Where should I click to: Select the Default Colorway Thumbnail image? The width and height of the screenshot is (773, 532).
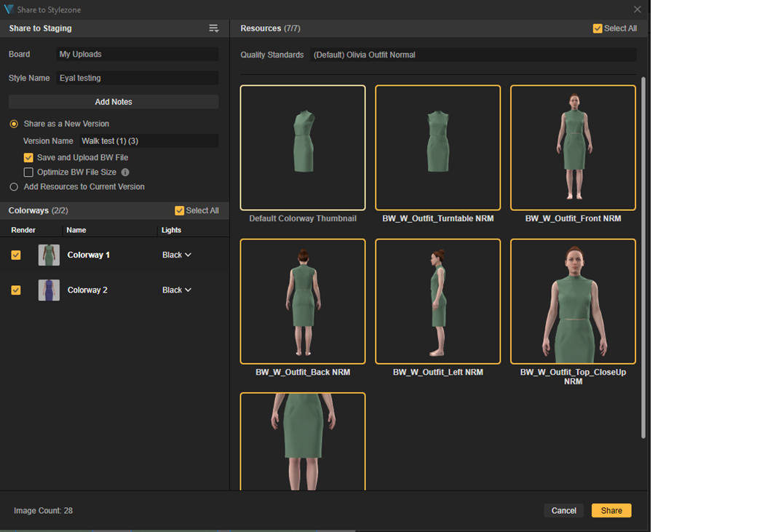tap(303, 148)
